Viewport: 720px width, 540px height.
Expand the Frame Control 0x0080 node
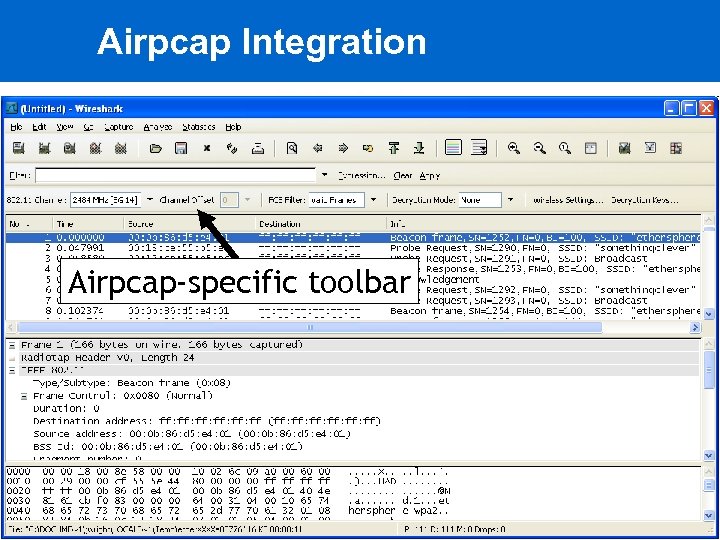pos(24,396)
